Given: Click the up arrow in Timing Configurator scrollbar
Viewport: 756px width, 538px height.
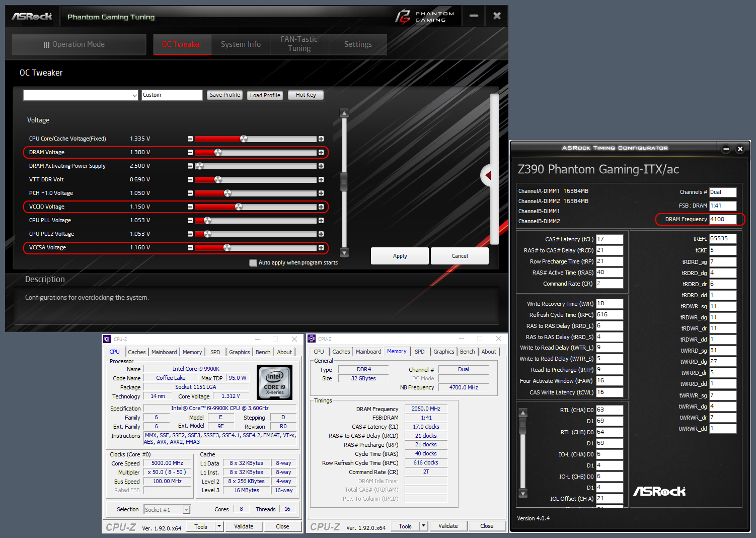Looking at the screenshot, I should pos(523,413).
